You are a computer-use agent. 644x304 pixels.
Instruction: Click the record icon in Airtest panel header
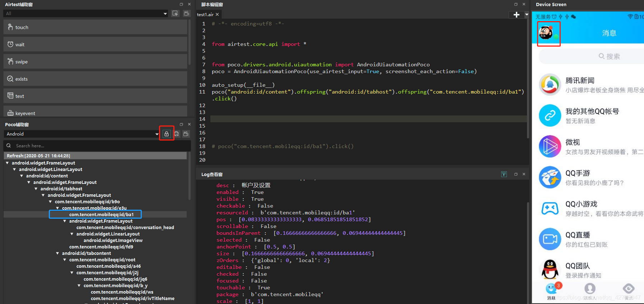click(186, 13)
